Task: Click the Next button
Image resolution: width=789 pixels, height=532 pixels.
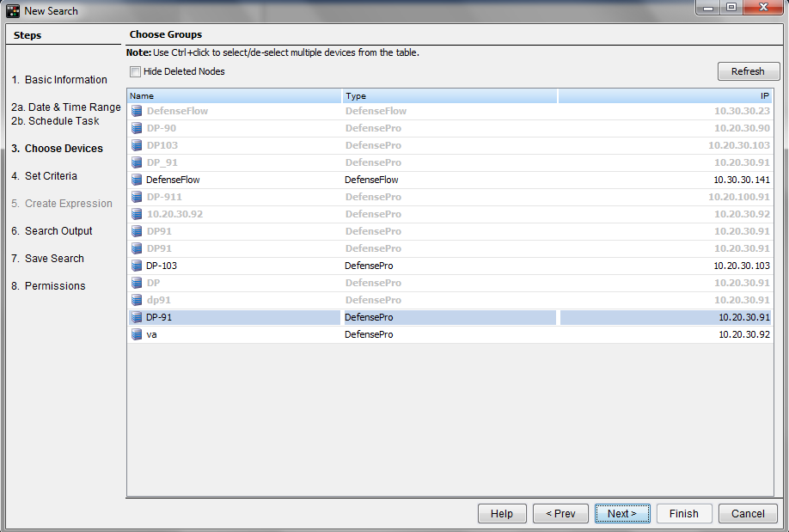Action: 622,514
